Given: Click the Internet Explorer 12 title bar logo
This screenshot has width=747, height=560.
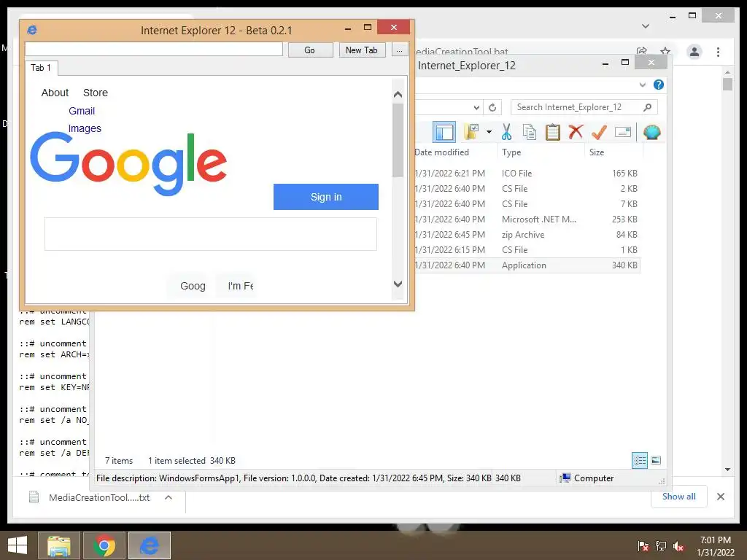Looking at the screenshot, I should (32, 30).
